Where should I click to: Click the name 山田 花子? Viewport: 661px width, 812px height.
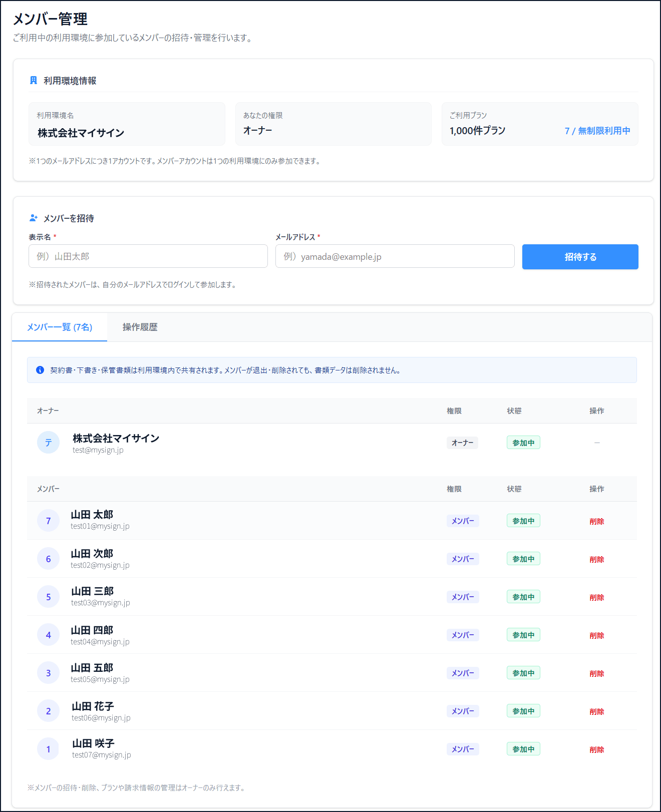[93, 706]
